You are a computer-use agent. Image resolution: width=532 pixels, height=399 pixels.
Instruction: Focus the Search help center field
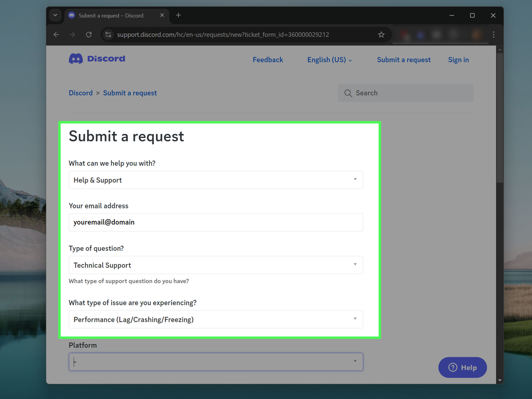[x=405, y=93]
